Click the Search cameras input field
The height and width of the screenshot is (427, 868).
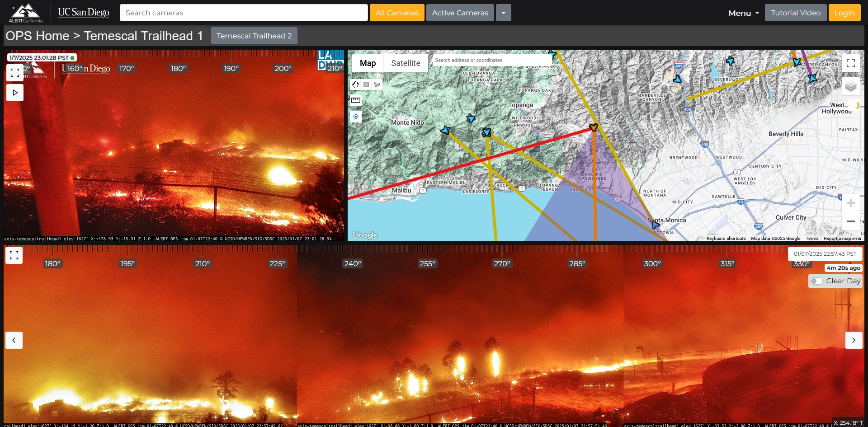click(x=243, y=13)
